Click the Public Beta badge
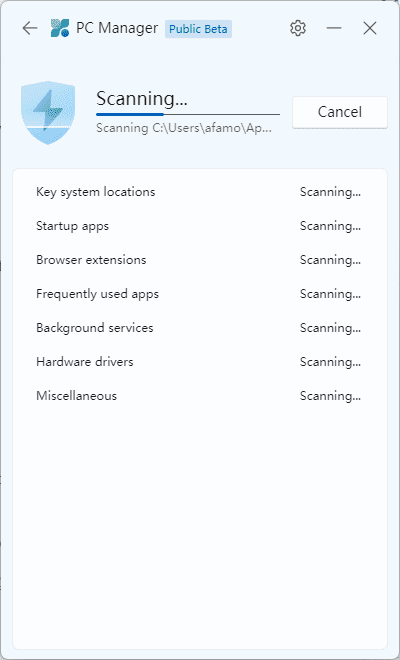 click(198, 29)
